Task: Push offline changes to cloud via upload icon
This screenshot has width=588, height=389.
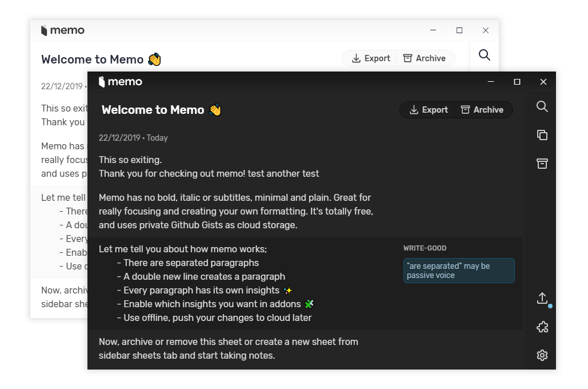Action: pos(542,298)
